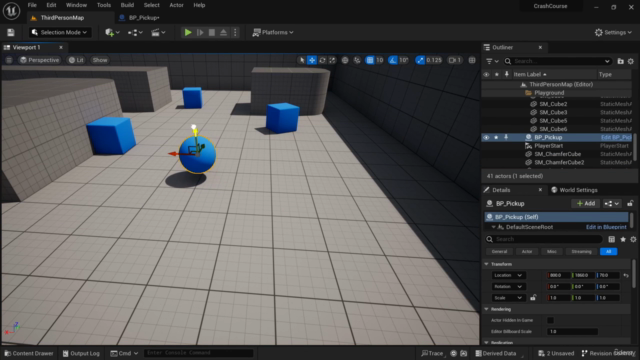This screenshot has width=640, height=360.
Task: Activate the rotate gizmo tool
Action: 322,60
